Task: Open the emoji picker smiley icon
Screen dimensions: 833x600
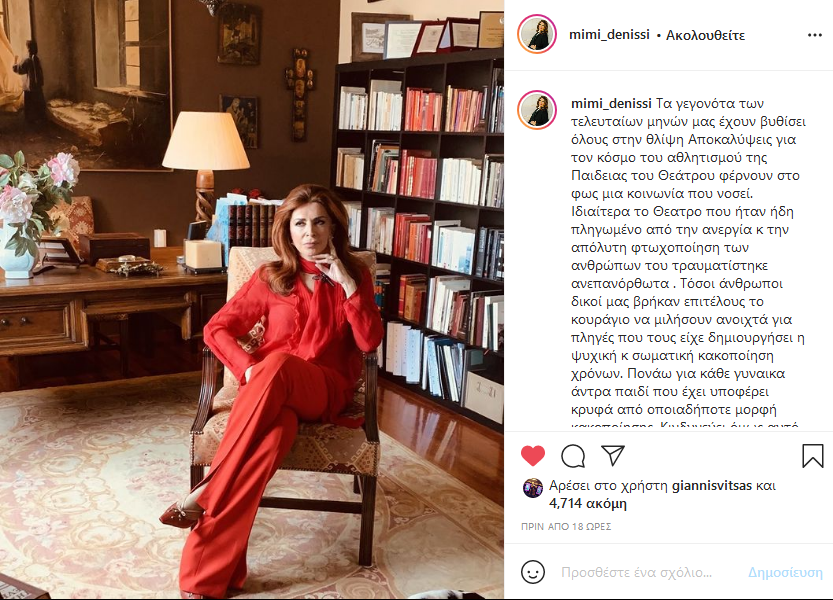Action: pyautogui.click(x=533, y=572)
